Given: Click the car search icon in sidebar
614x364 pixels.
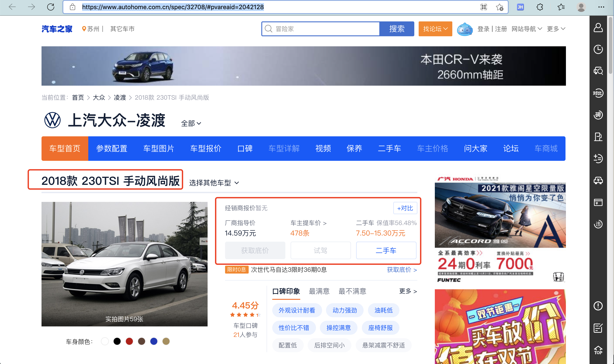Looking at the screenshot, I should [598, 71].
